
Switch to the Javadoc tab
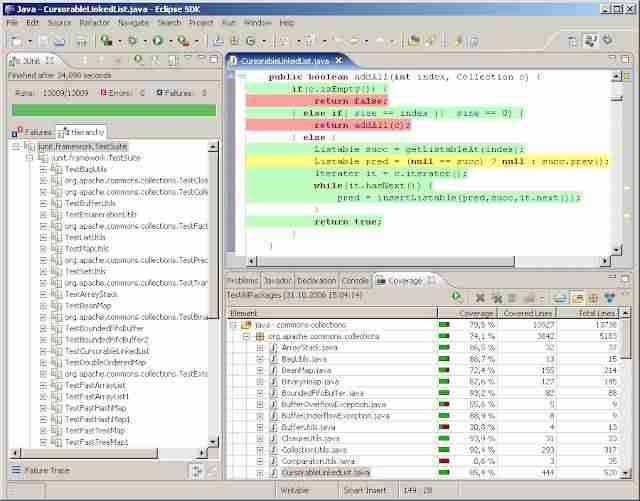(x=278, y=281)
